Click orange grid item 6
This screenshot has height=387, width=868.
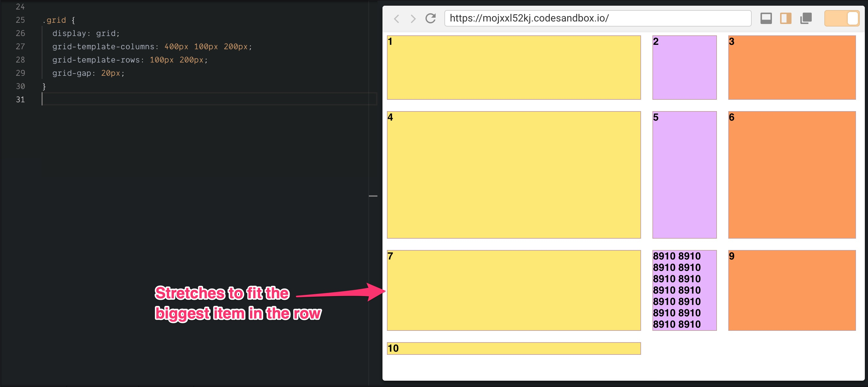click(792, 175)
